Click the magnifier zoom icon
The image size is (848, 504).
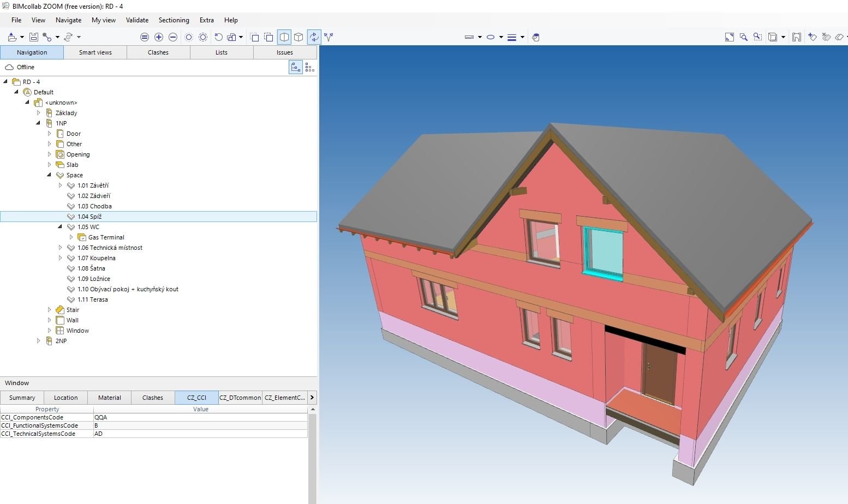(743, 37)
